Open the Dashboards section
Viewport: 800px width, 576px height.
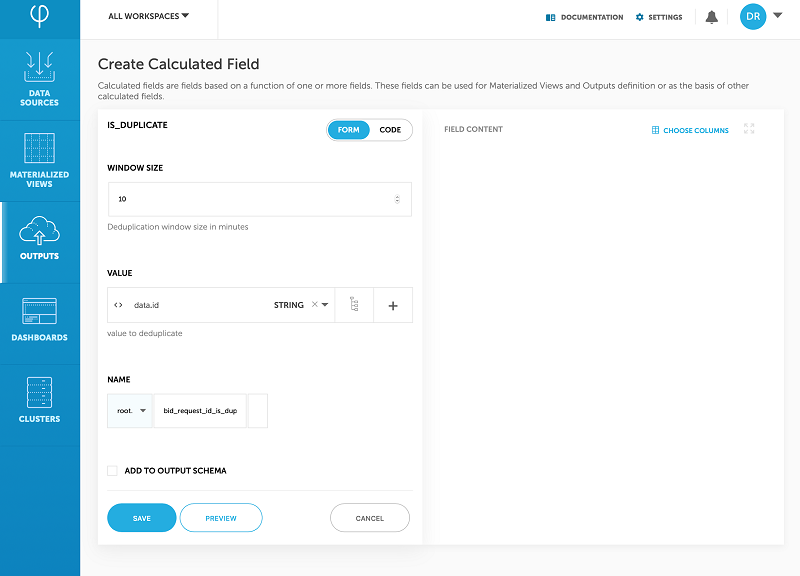coord(40,320)
